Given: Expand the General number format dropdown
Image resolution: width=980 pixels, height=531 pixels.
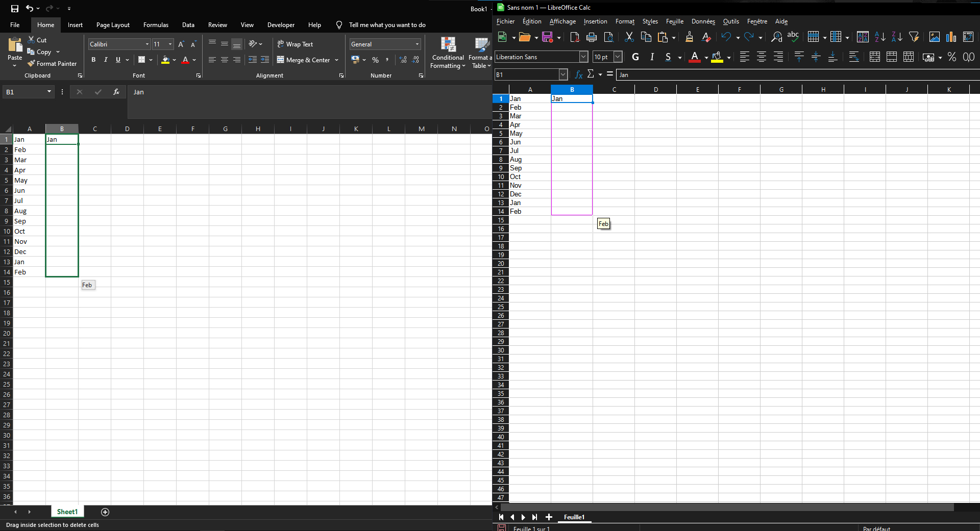Looking at the screenshot, I should (417, 44).
